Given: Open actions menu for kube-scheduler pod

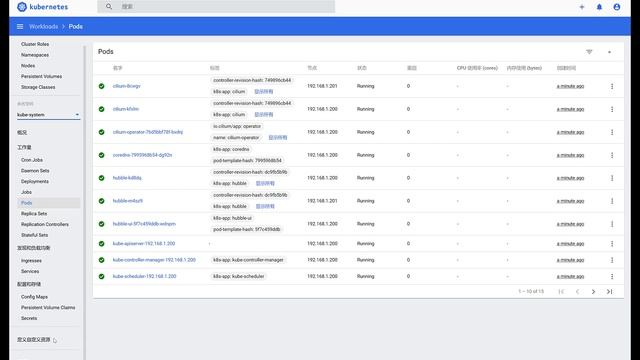Looking at the screenshot, I should tap(612, 276).
